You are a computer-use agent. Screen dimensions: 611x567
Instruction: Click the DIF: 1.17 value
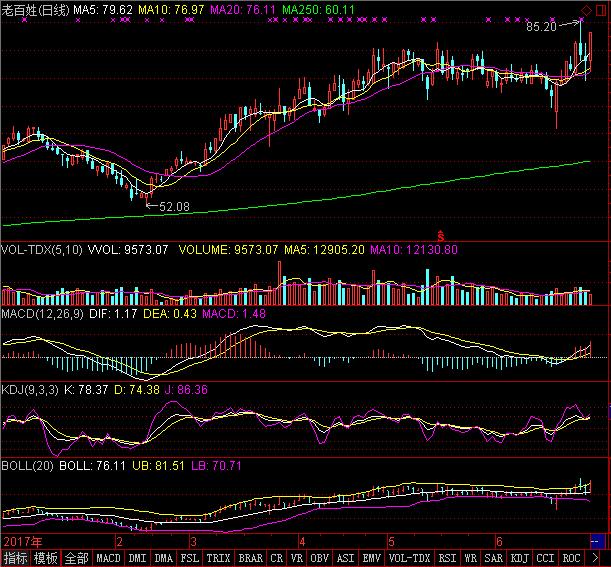(x=113, y=314)
